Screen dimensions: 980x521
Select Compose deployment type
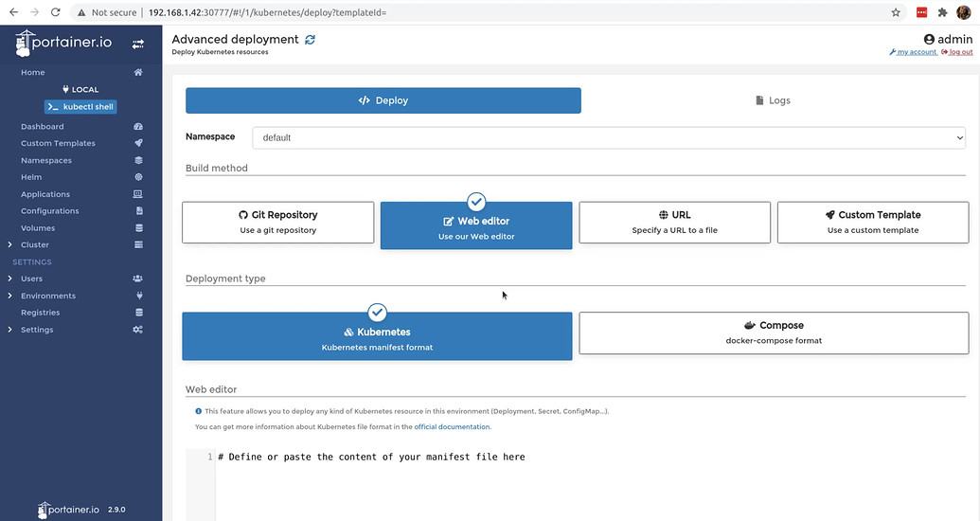[x=774, y=332]
